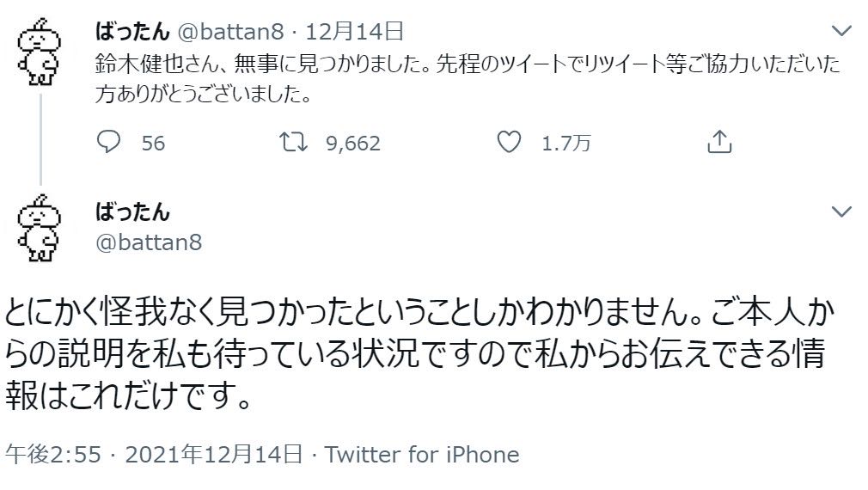Click the 12月14日 date link
The height and width of the screenshot is (490, 868).
pos(355,33)
